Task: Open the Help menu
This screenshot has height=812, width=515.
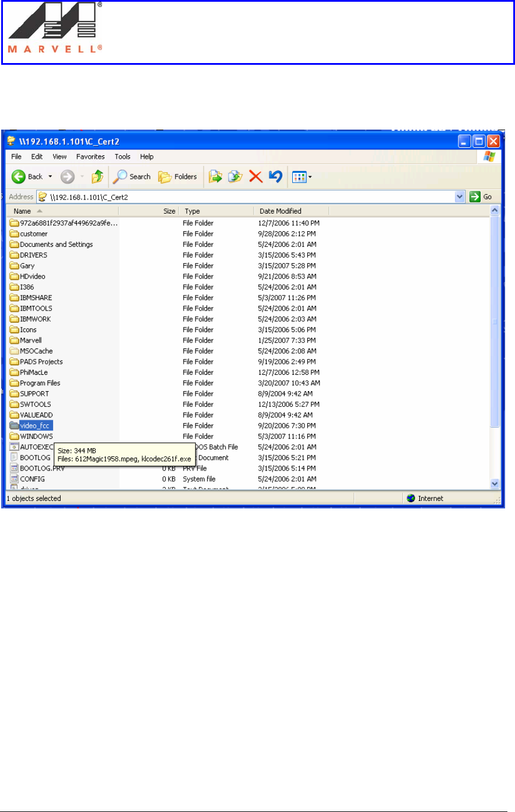Action: tap(147, 156)
